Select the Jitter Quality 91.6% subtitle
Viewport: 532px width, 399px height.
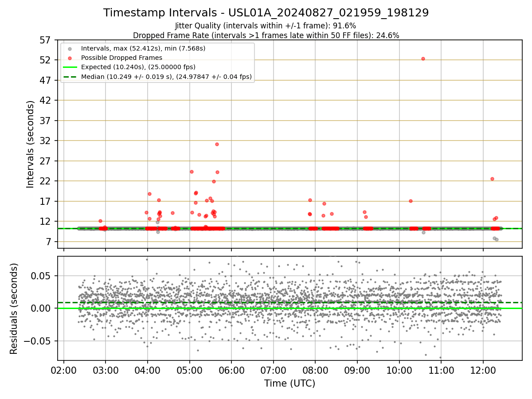(x=266, y=26)
